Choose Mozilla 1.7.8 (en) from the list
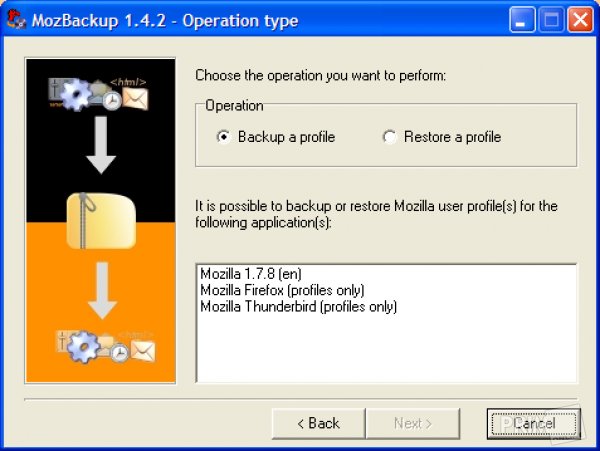 coord(251,274)
